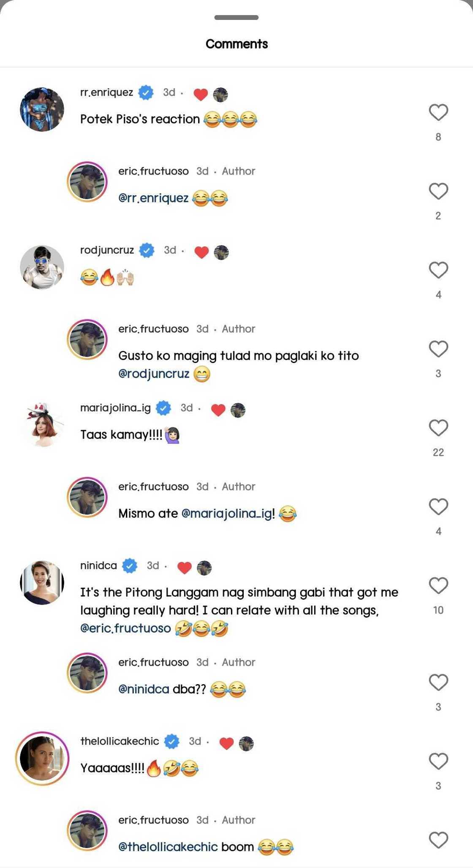Like rr.enriquez's "Potek Piso's reaction" comment heart
This screenshot has height=868, width=473.
click(x=438, y=112)
